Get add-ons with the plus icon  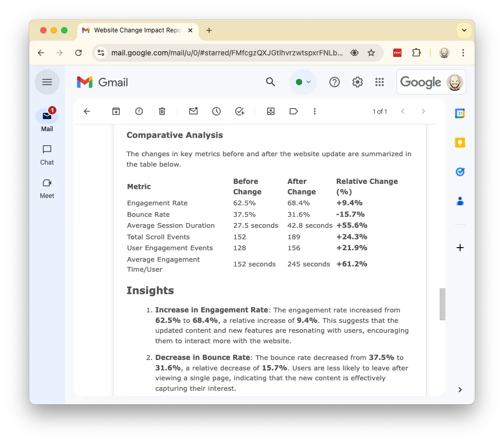point(460,248)
